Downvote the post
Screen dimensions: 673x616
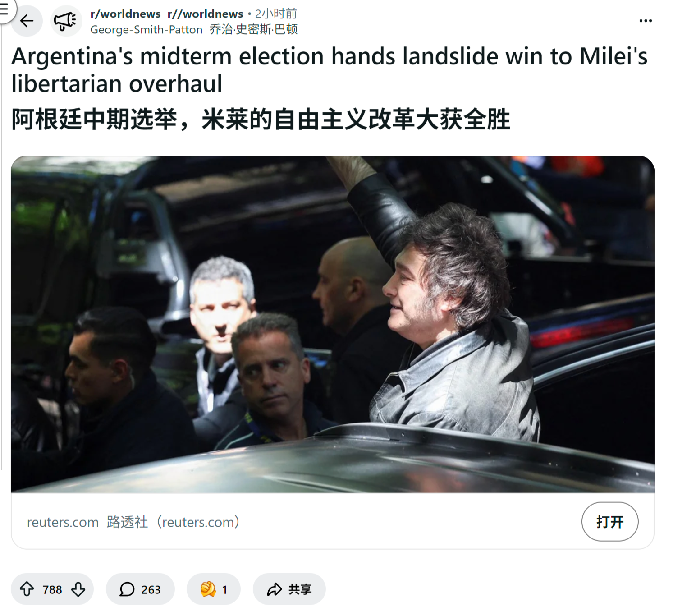(x=78, y=589)
